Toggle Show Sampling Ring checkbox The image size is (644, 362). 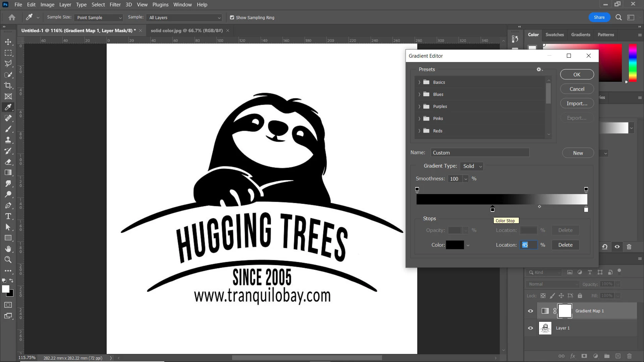click(232, 17)
